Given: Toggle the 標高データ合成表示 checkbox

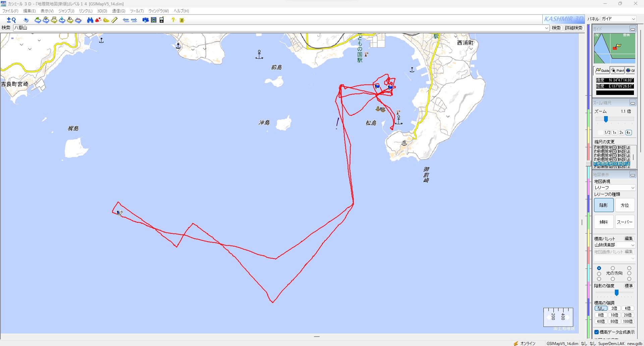Looking at the screenshot, I should click(x=597, y=332).
